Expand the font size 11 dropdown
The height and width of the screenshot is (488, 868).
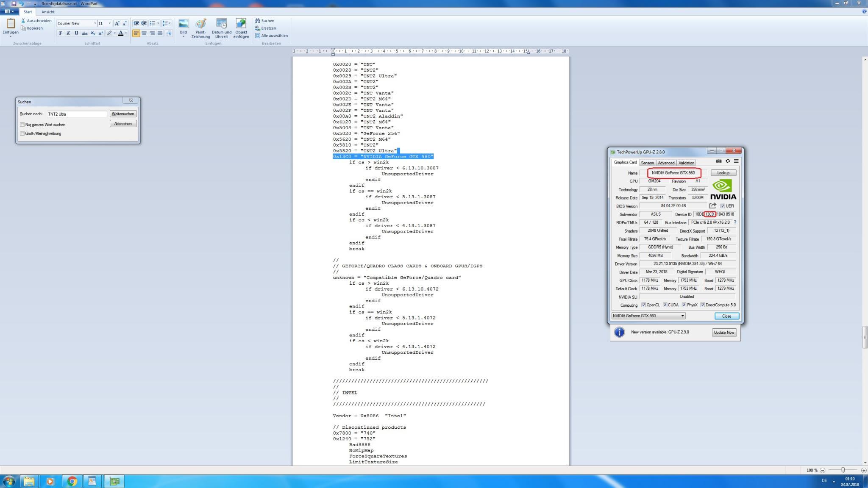[x=109, y=23]
